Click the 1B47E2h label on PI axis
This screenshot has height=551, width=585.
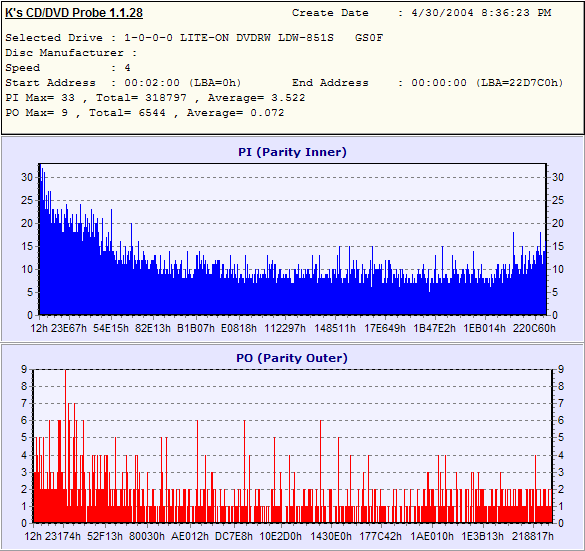[x=435, y=328]
